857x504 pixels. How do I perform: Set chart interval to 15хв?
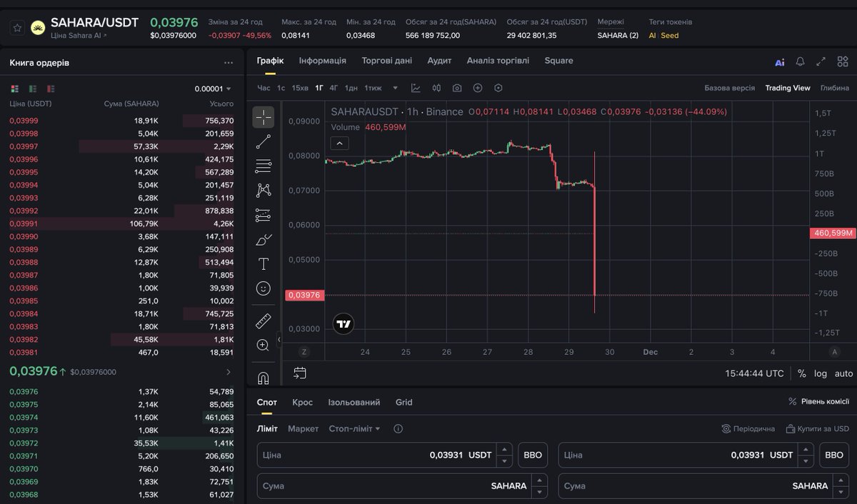300,88
